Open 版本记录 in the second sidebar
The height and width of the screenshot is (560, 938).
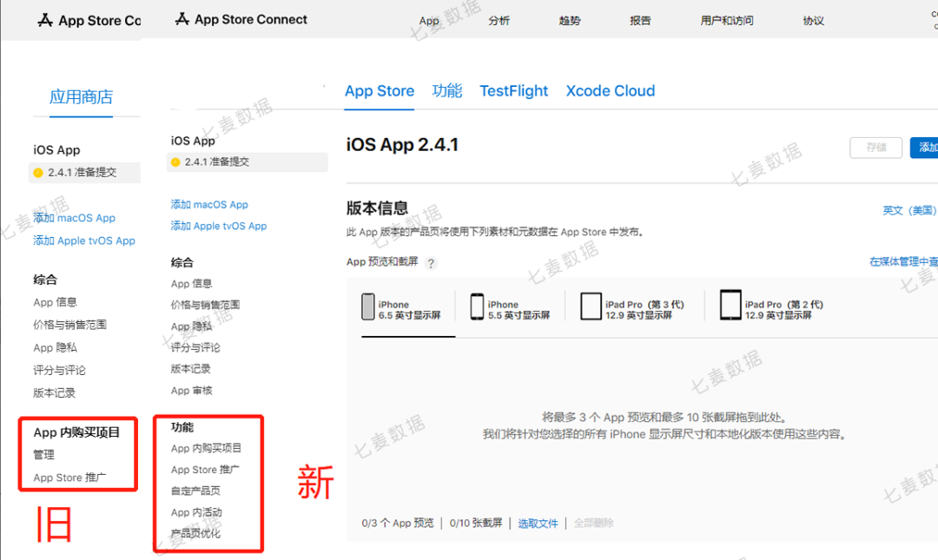pos(191,369)
